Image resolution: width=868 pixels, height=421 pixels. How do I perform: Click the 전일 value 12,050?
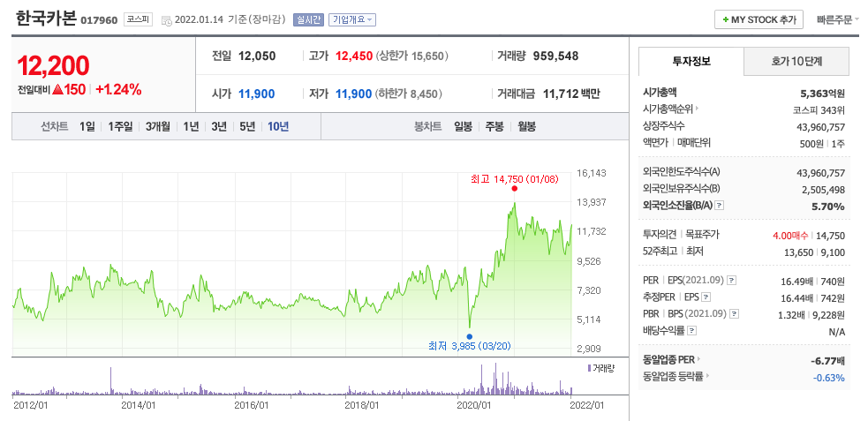pyautogui.click(x=257, y=56)
